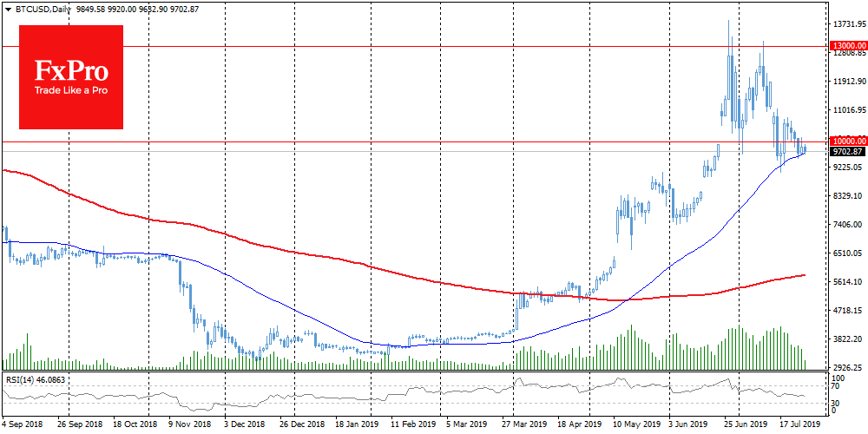The width and height of the screenshot is (868, 434).
Task: Click the black 9702.87 current price tag
Action: [x=848, y=151]
